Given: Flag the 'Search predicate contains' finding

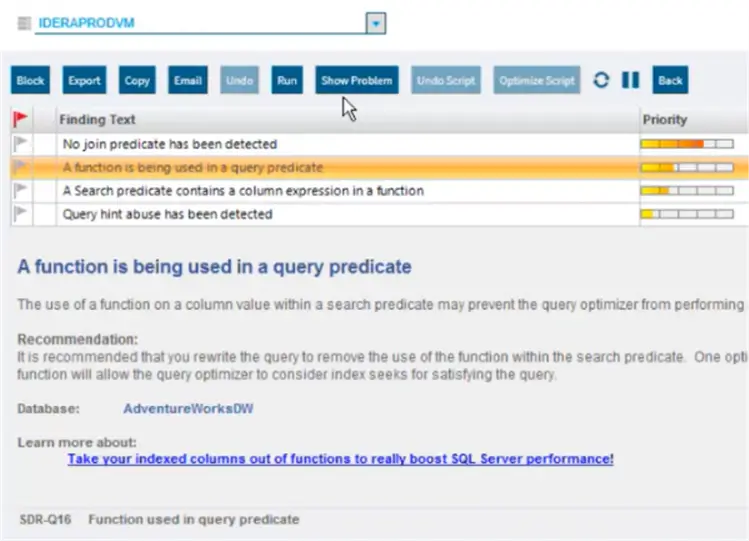Looking at the screenshot, I should point(21,190).
